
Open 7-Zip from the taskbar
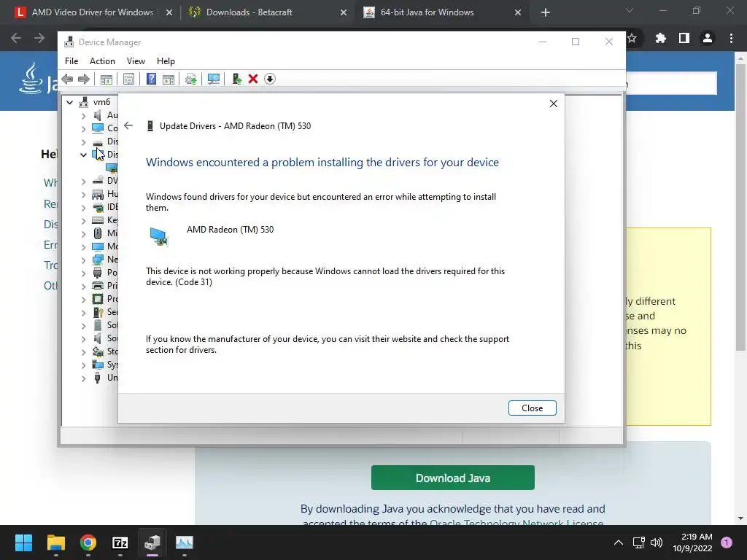pyautogui.click(x=120, y=542)
